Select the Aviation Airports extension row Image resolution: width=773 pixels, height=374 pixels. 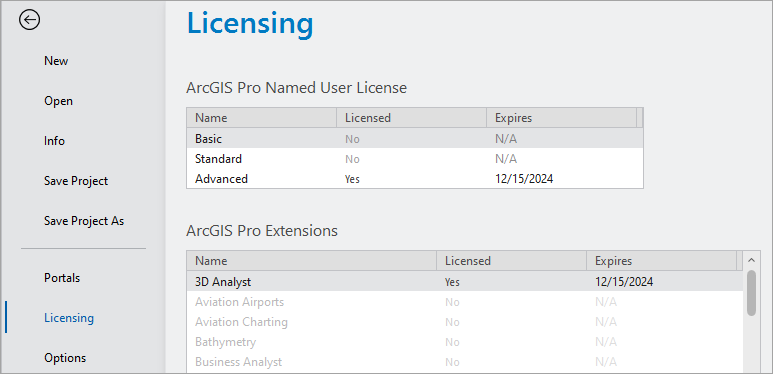coord(465,302)
